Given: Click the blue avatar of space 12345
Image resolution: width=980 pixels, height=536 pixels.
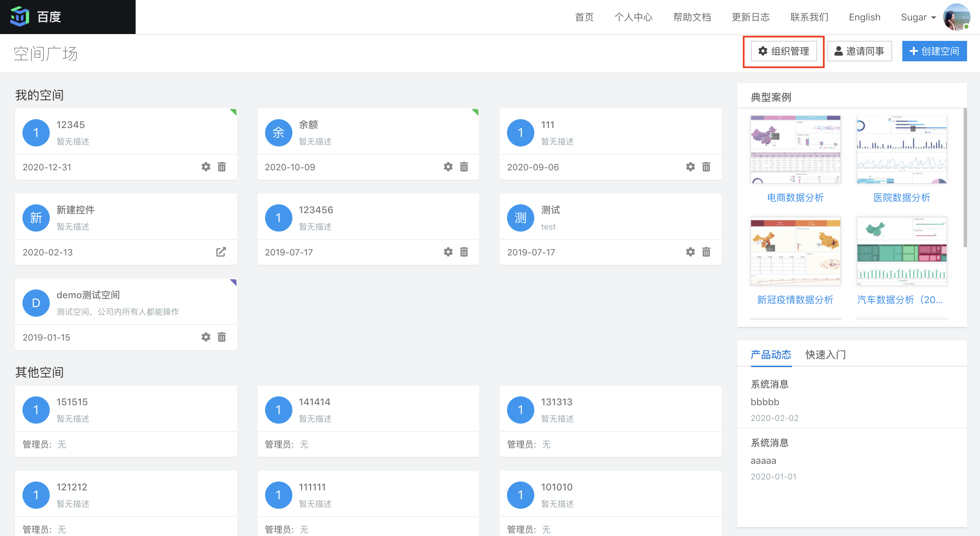Looking at the screenshot, I should coord(36,133).
